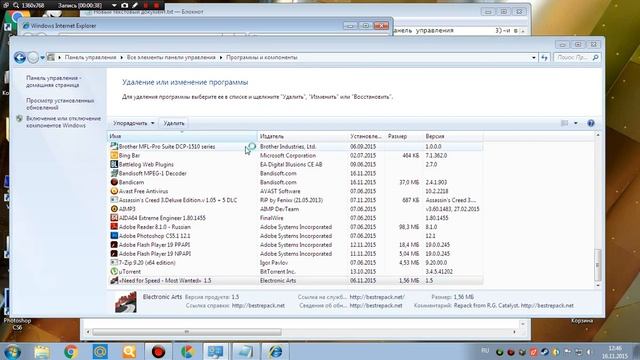The image size is (640, 360).
Task: Expand the address bar history dropdown arrow
Action: point(533,58)
